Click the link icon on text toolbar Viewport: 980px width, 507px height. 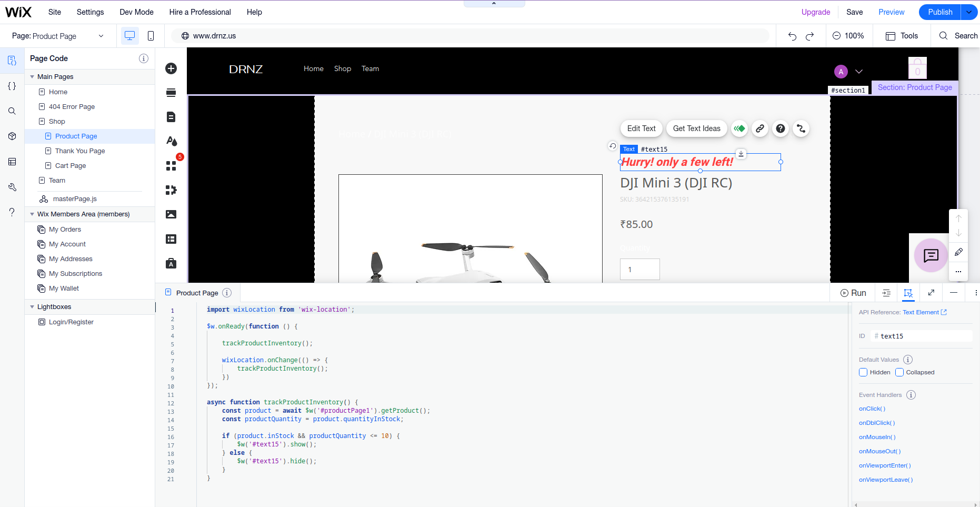click(760, 128)
